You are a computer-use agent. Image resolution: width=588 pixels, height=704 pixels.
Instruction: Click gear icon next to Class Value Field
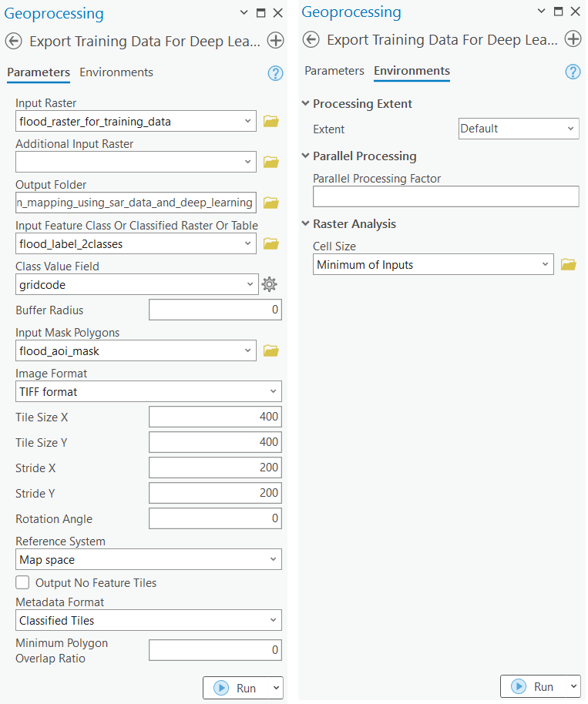[269, 284]
